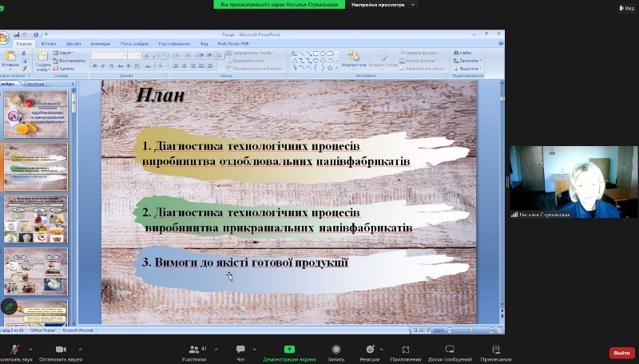Screen dimensions: 639x364
Task: Open font size combo box
Action: click(x=134, y=56)
